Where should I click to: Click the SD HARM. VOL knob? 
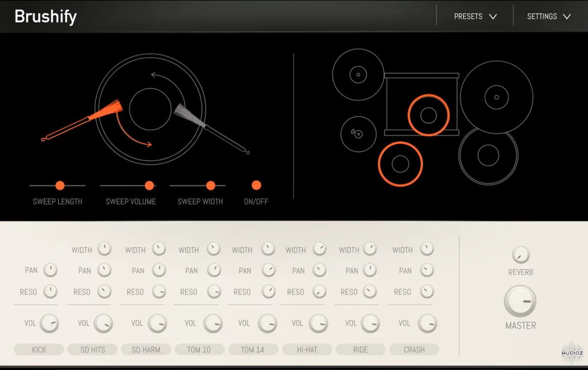coord(157,323)
